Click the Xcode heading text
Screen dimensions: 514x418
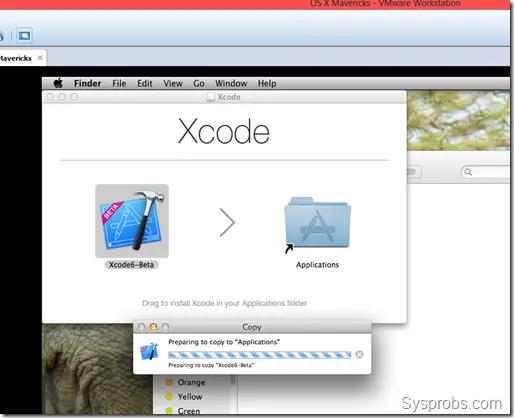pyautogui.click(x=224, y=131)
